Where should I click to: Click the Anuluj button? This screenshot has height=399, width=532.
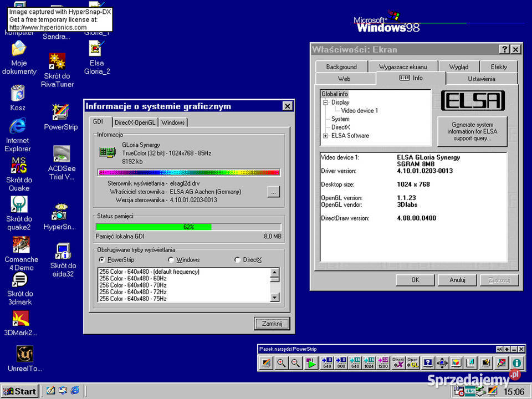[x=457, y=280]
